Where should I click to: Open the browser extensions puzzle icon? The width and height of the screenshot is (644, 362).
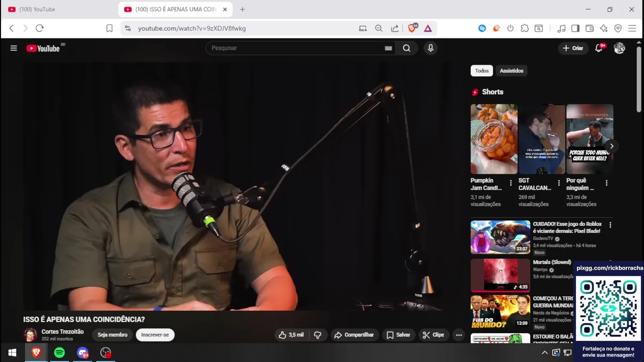click(525, 28)
